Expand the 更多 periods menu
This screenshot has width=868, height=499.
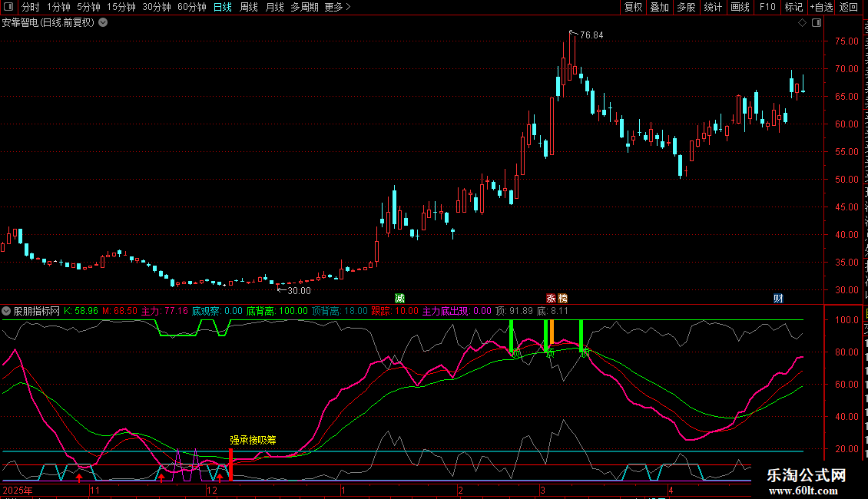337,7
